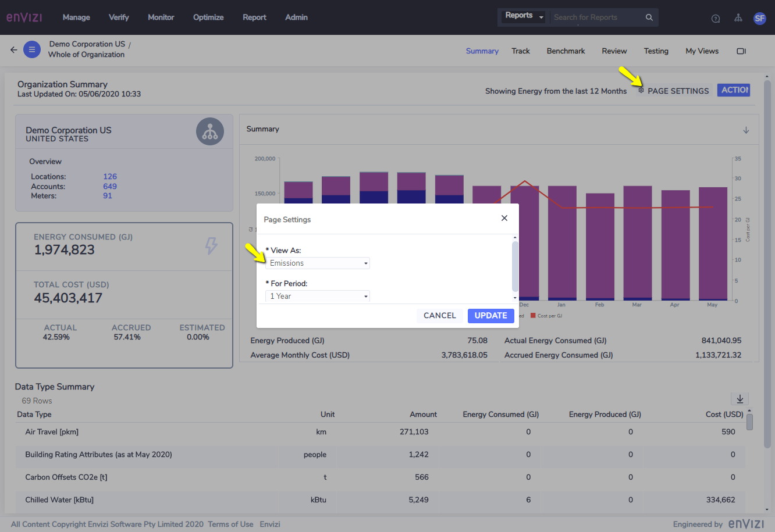Image resolution: width=775 pixels, height=532 pixels.
Task: Open the Manage menu
Action: click(x=76, y=17)
